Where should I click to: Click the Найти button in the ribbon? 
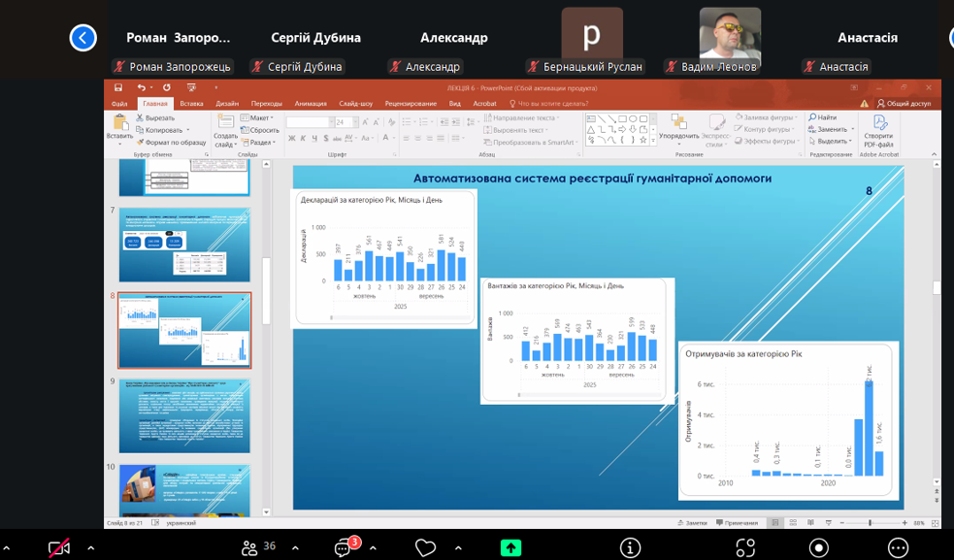tap(821, 117)
